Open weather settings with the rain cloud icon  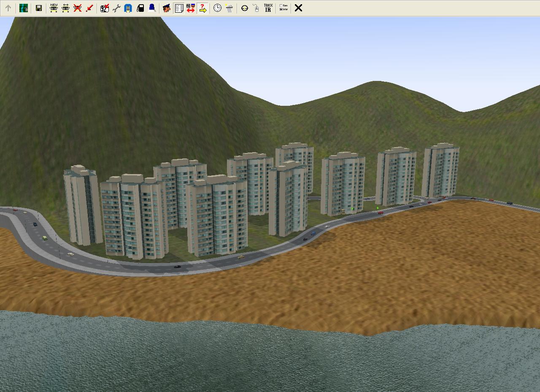229,8
